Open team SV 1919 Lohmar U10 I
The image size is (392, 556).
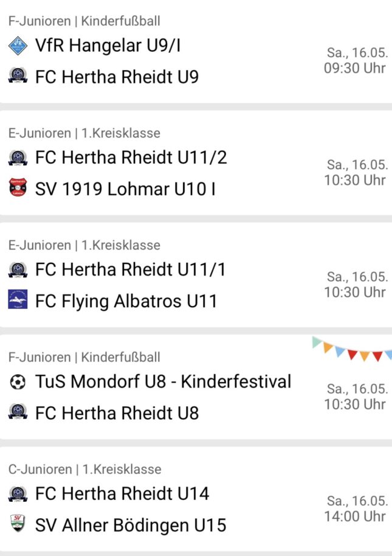pos(125,189)
